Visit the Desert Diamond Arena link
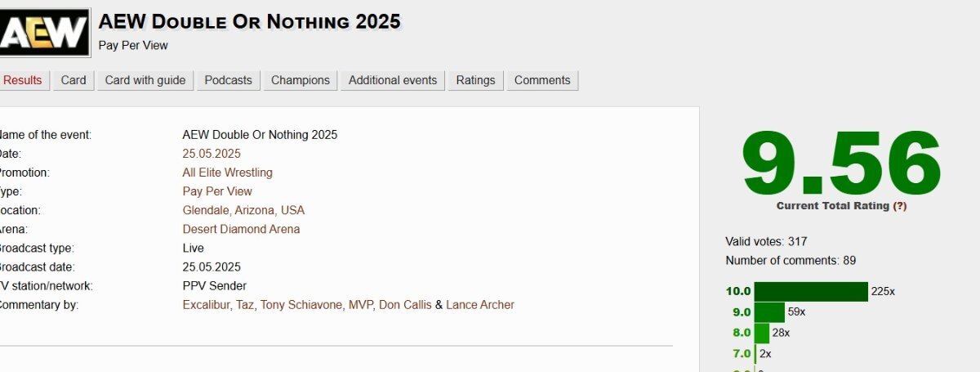 241,229
